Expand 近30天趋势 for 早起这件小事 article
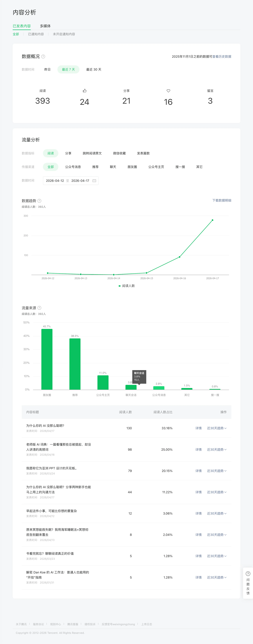This screenshot has width=253, height=644. pyautogui.click(x=217, y=514)
